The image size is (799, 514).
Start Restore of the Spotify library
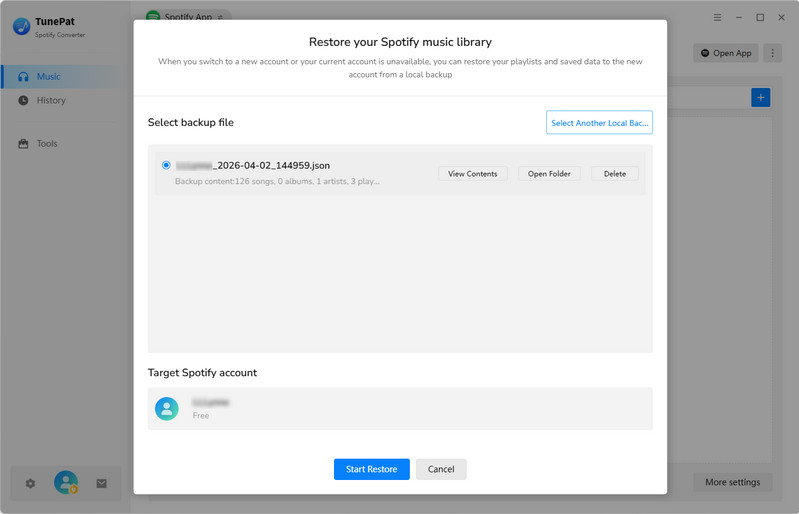pos(371,469)
